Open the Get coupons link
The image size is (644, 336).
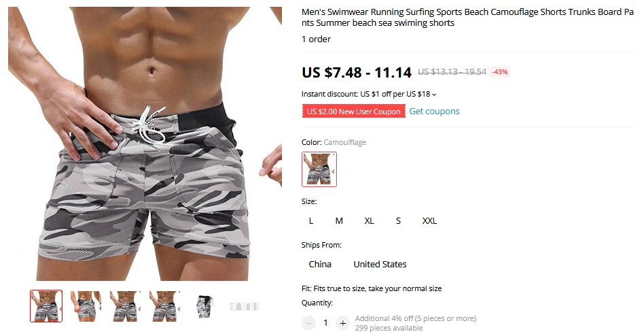tap(434, 112)
